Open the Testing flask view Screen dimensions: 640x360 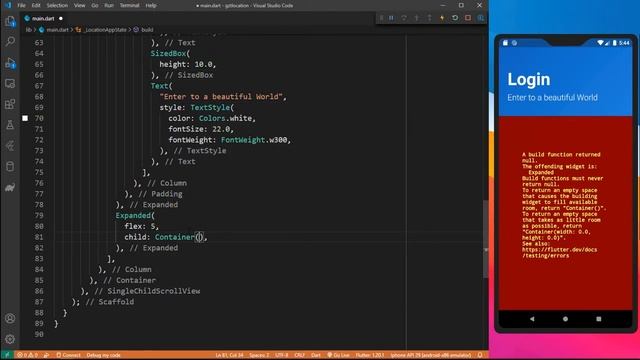(x=10, y=125)
